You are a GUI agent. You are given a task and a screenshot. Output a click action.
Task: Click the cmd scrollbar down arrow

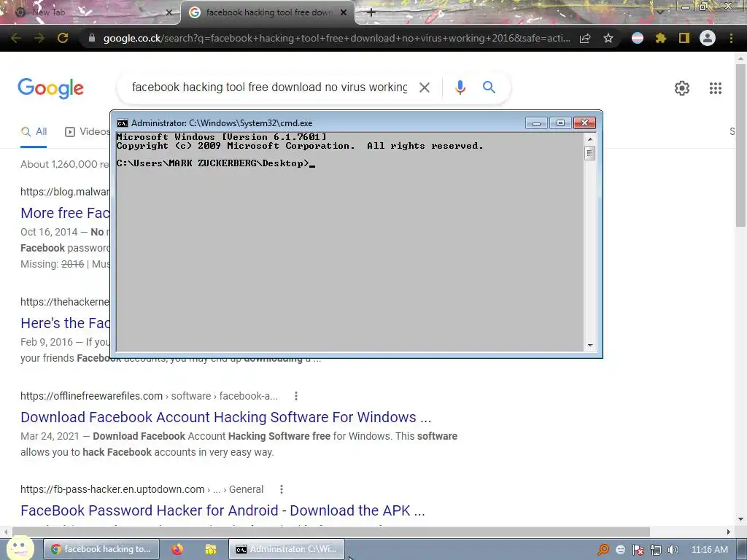pyautogui.click(x=589, y=345)
